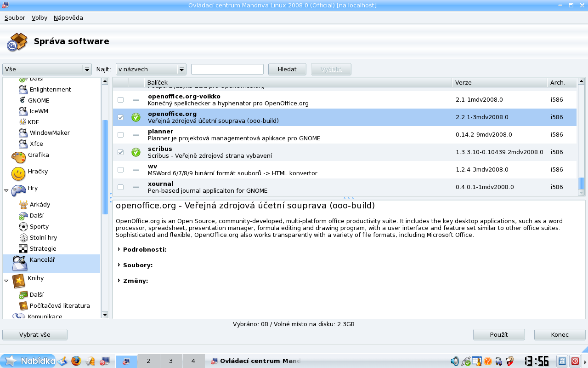This screenshot has height=368, width=588.
Task: Select the Hračky smiley icon
Action: pyautogui.click(x=18, y=173)
